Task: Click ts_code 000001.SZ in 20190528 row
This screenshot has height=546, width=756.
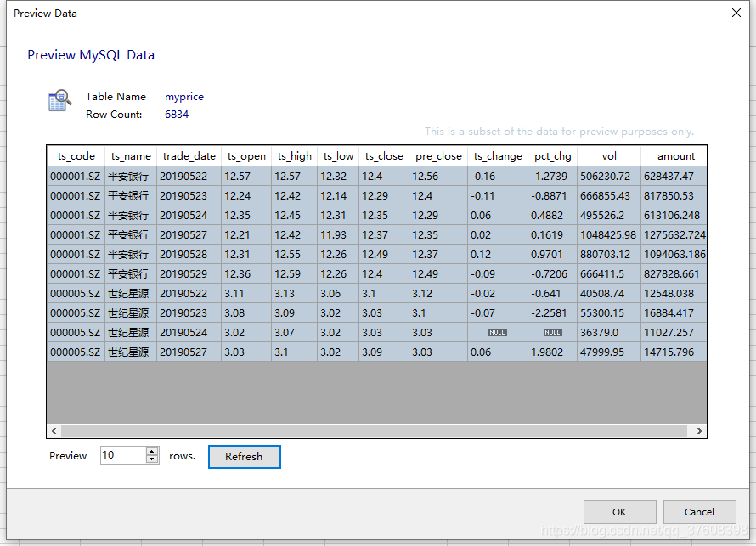Action: tap(76, 255)
